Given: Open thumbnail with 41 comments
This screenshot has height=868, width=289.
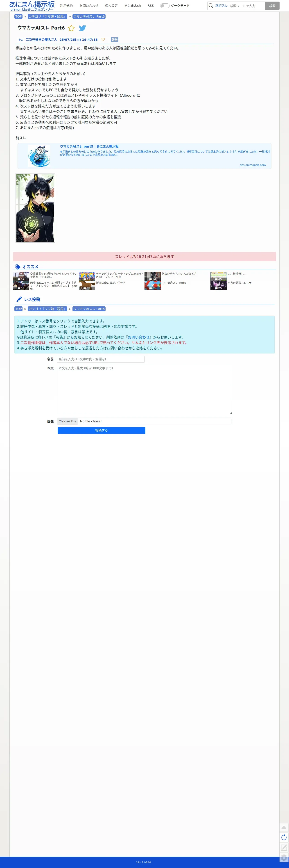Looking at the screenshot, I should (x=87, y=277).
